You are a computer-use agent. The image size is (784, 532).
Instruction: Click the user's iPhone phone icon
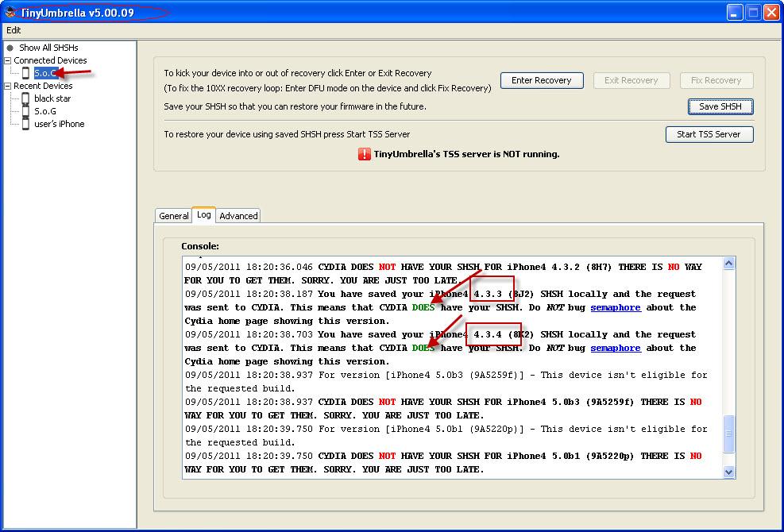tap(25, 124)
